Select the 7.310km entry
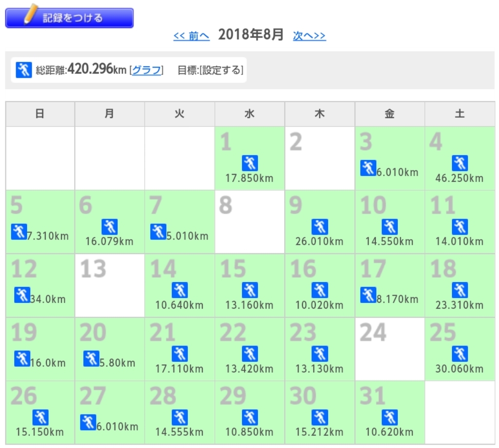The height and width of the screenshot is (448, 499). [x=48, y=236]
